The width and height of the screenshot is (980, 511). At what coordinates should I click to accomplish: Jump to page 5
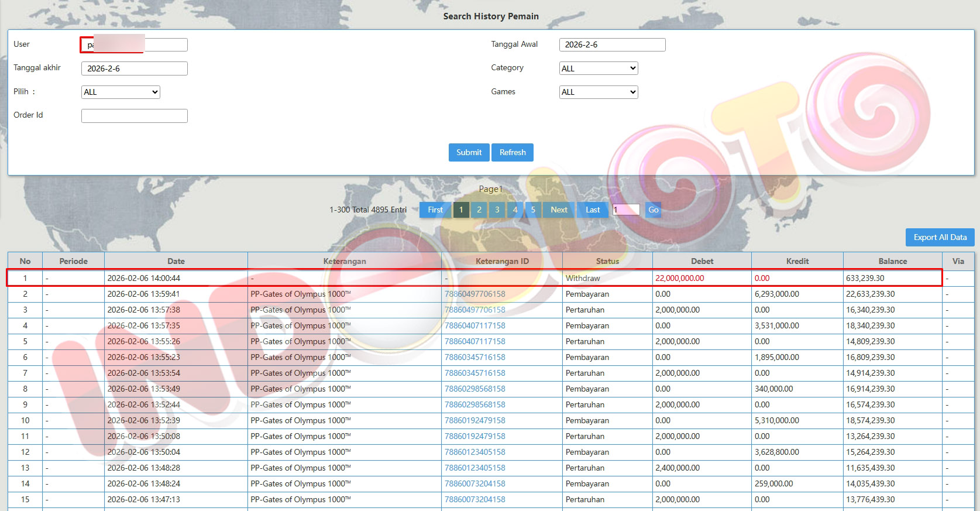[x=533, y=210]
